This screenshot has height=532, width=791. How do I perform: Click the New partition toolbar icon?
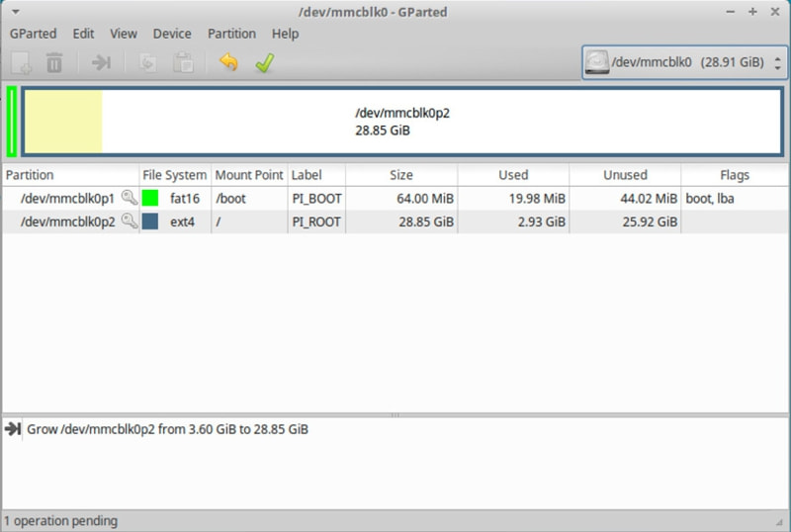point(21,63)
